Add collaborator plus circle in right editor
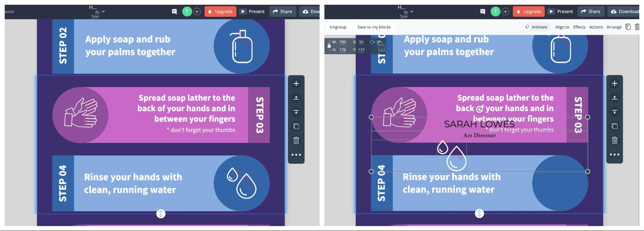 (x=505, y=12)
